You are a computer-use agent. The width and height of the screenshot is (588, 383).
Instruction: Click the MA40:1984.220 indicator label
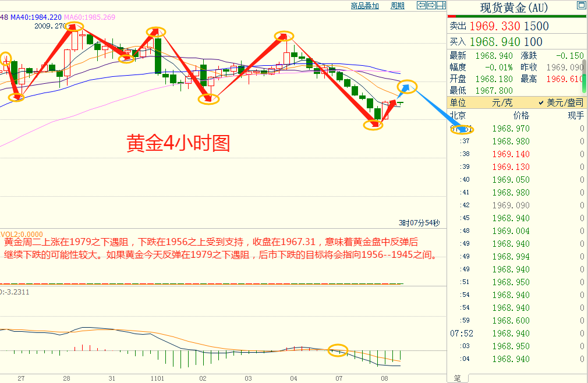pyautogui.click(x=36, y=17)
